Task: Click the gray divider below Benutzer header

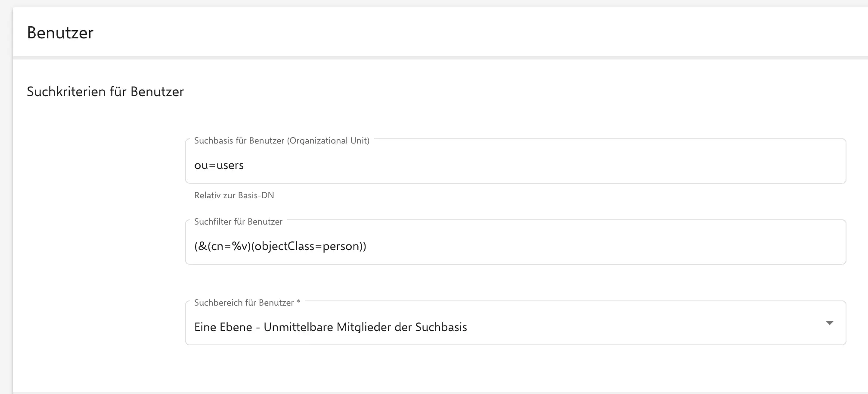Action: (431, 58)
